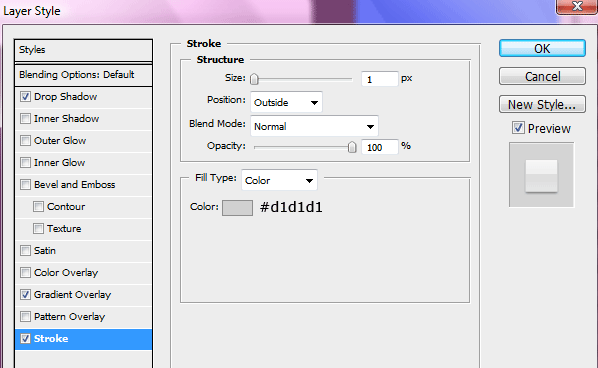Enable the Inner Shadow checkbox
598x368 pixels.
click(26, 119)
